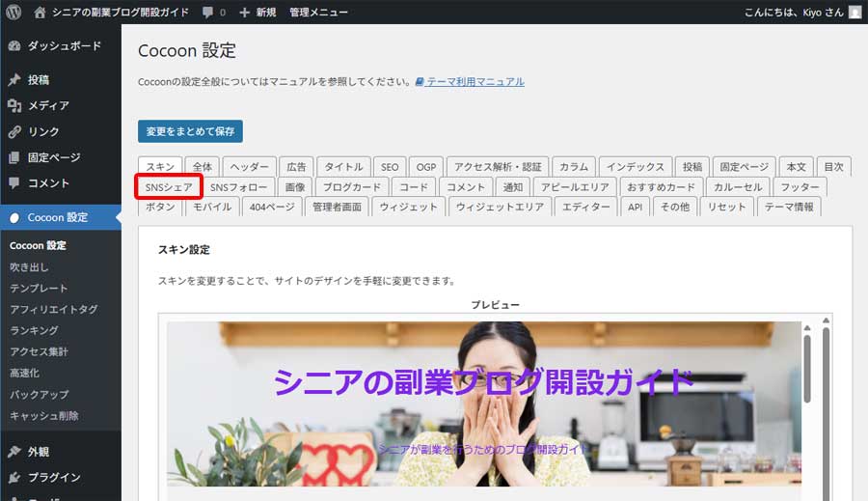This screenshot has width=868, height=501.
Task: Open テンプレート submenu item
Action: coord(39,289)
